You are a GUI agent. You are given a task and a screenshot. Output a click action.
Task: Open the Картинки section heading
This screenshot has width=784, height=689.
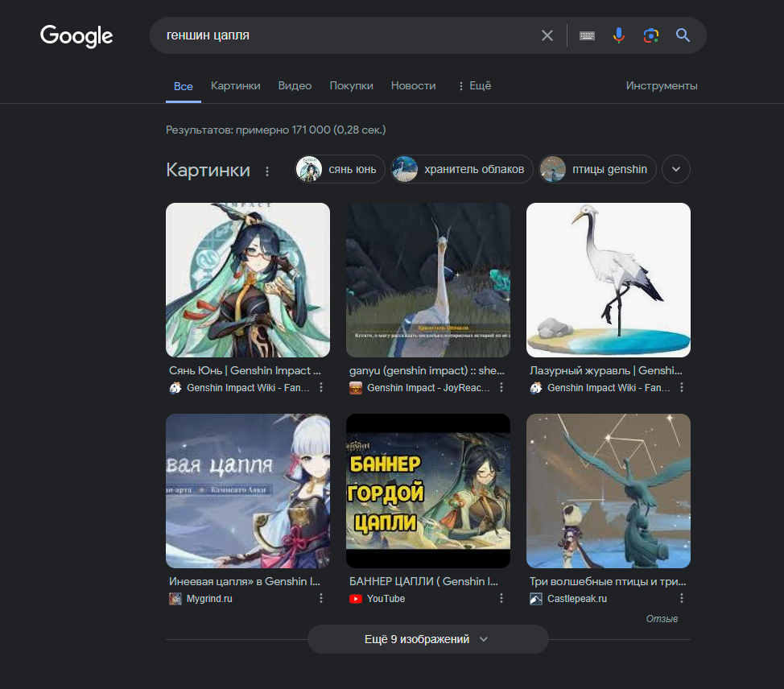(208, 170)
